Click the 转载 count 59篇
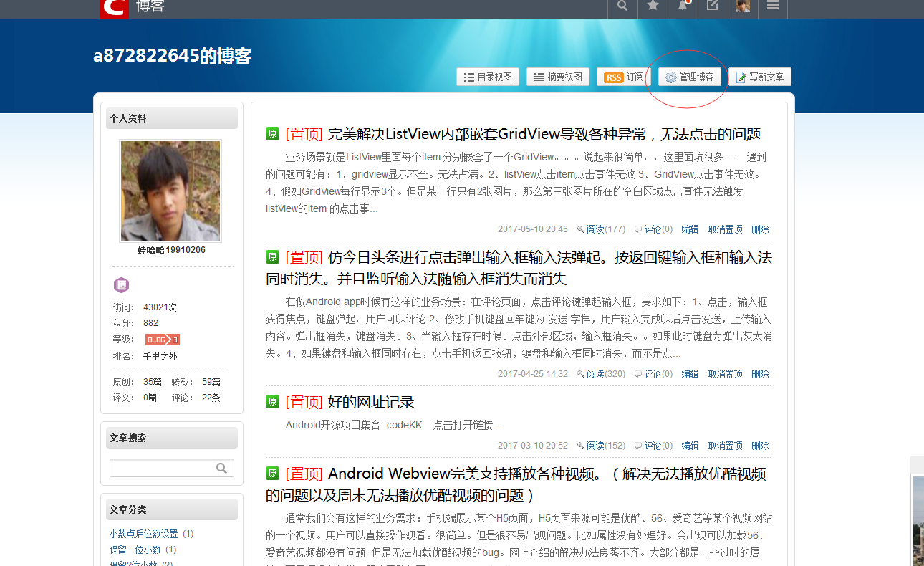The width and height of the screenshot is (924, 566). [x=211, y=382]
